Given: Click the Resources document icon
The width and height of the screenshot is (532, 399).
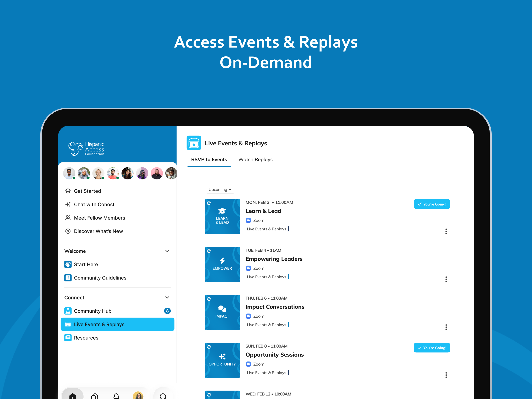Looking at the screenshot, I should (x=68, y=338).
